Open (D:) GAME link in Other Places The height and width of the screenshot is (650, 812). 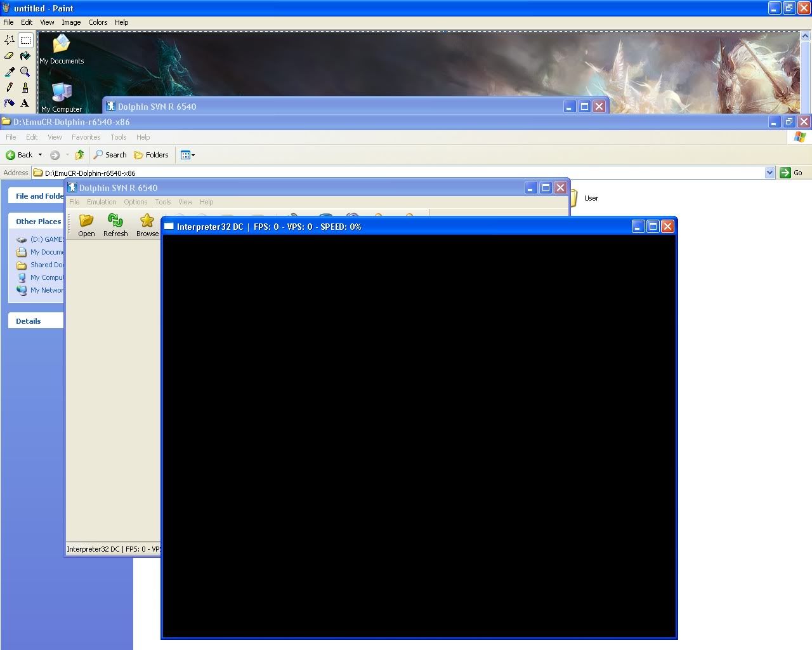[x=40, y=239]
